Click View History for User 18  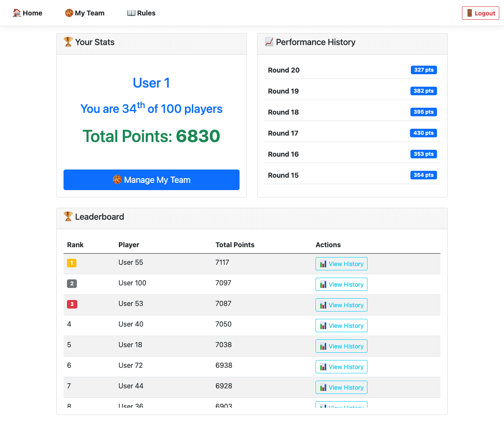[x=341, y=346]
